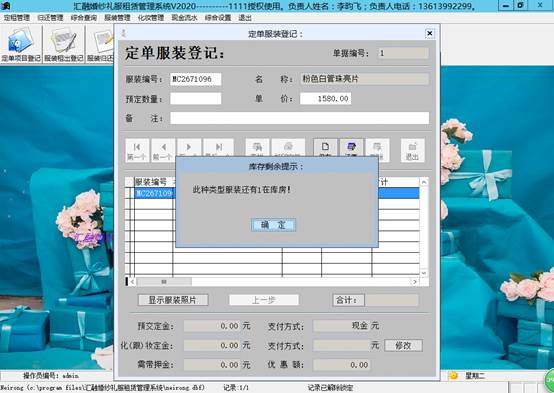Click the 退出 icon in record toolbar
Viewport: 554px width, 393px height.
coord(412,151)
